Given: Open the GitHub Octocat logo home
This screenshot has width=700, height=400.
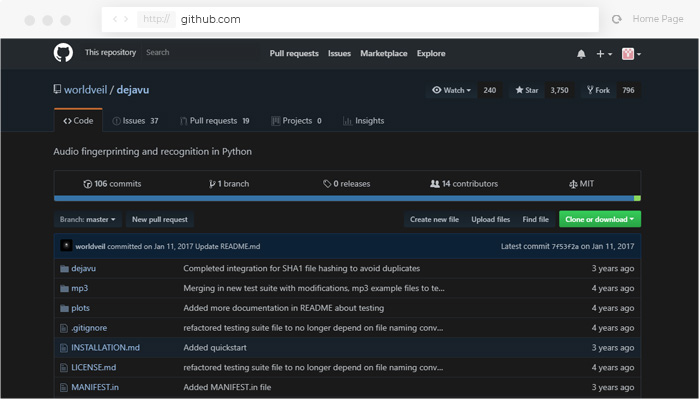Looking at the screenshot, I should click(63, 53).
